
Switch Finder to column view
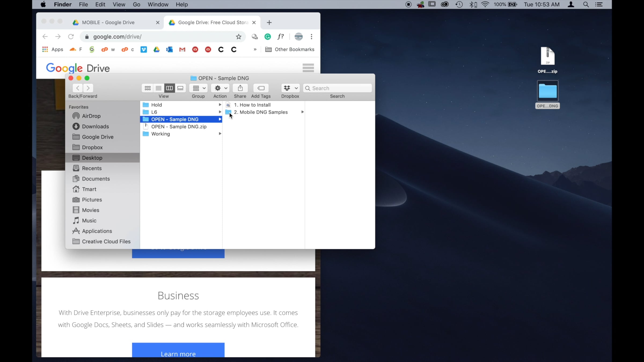[169, 88]
